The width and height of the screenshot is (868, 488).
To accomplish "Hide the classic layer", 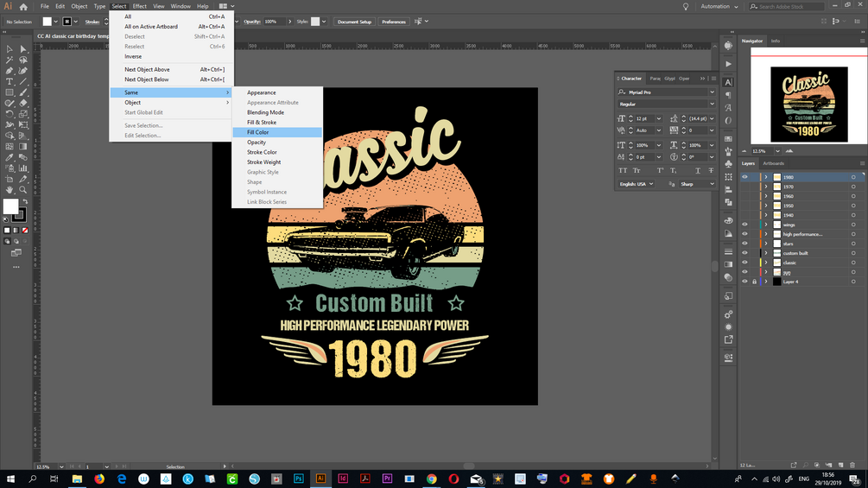I will (x=744, y=263).
